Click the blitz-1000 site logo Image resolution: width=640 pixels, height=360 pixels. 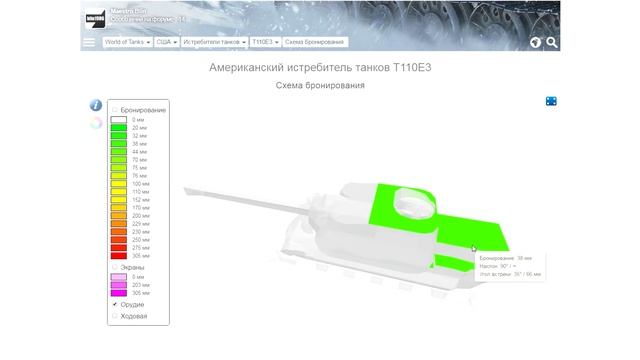[x=95, y=19]
